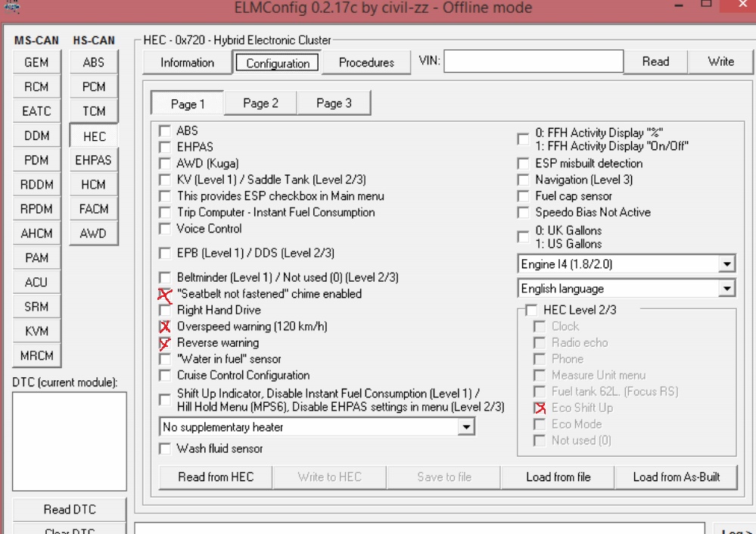
Task: Click the Read DTC button
Action: pos(69,510)
